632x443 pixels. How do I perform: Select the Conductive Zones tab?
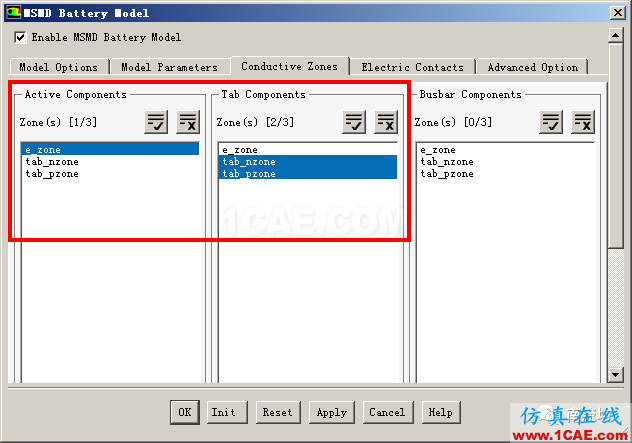[x=289, y=66]
